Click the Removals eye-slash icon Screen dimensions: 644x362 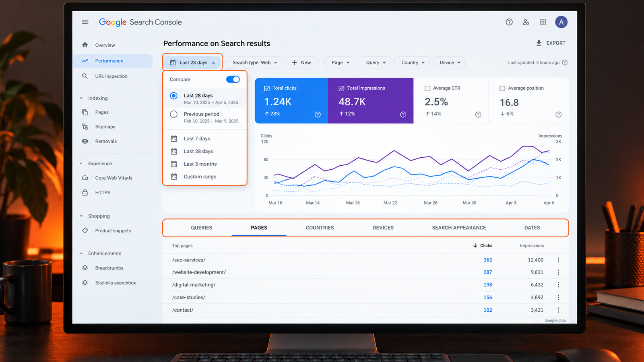point(85,141)
